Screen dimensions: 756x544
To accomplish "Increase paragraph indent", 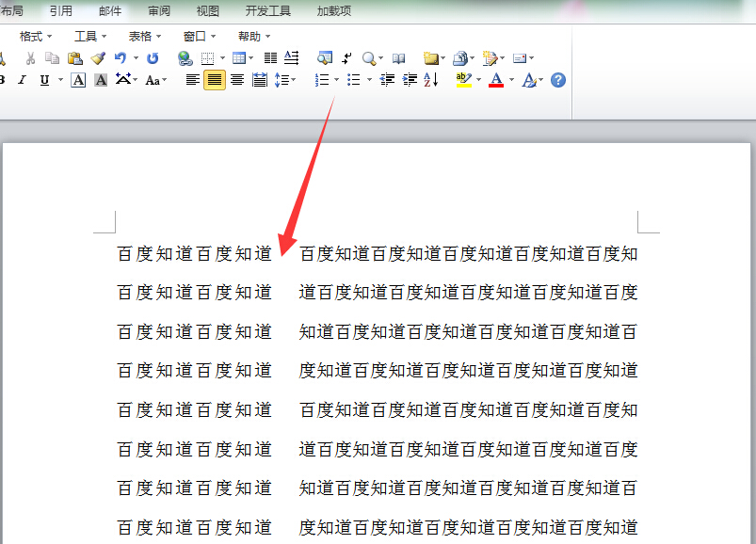I will click(x=410, y=80).
